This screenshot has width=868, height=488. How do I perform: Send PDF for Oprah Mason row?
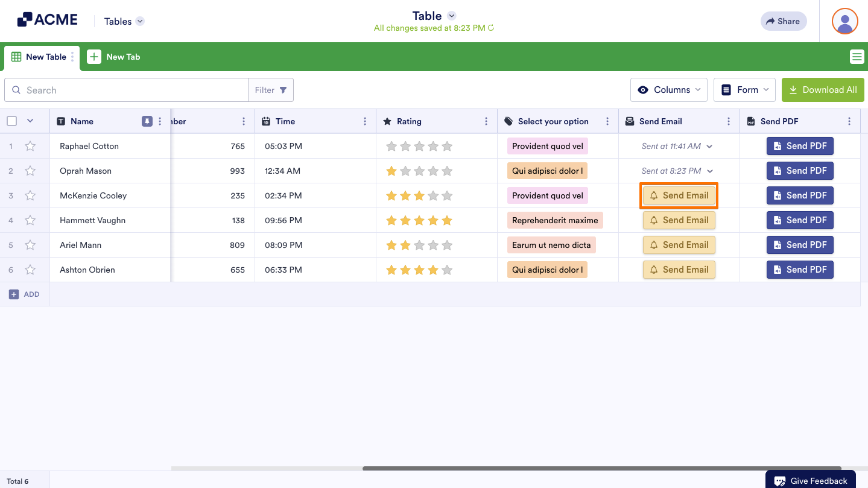click(800, 171)
